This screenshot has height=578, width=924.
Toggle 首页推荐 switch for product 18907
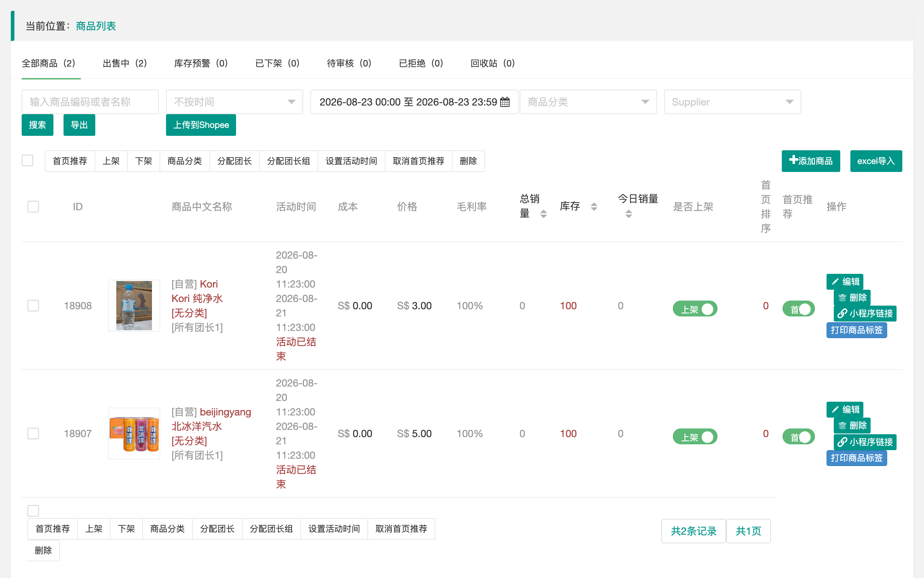(798, 436)
